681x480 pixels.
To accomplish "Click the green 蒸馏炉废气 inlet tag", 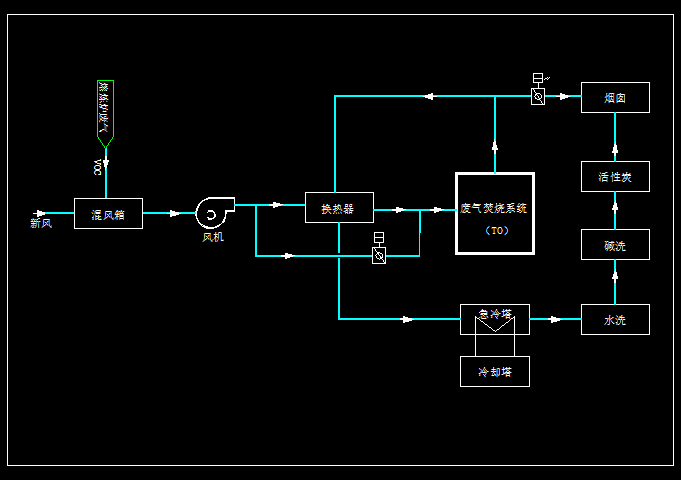I will tap(105, 110).
